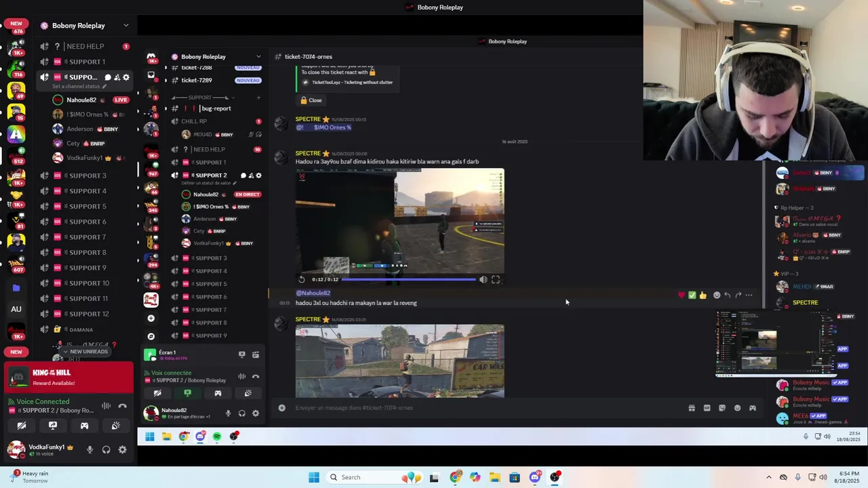
Task: Mute inner microphone beside Nahoule82
Action: pyautogui.click(x=228, y=413)
